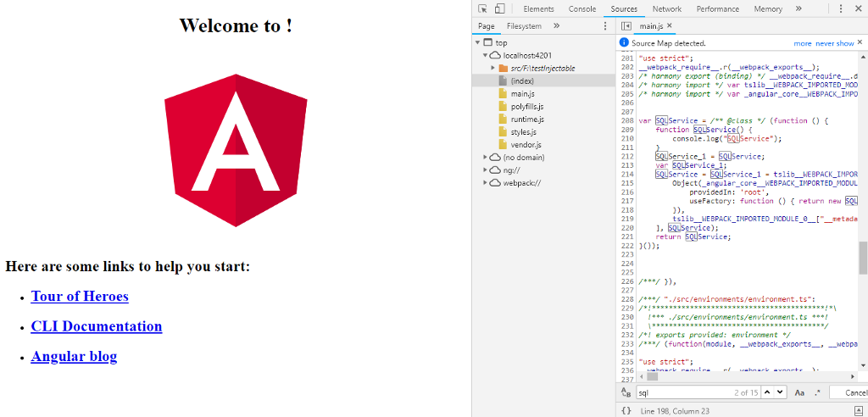The image size is (868, 417).
Task: Click line number 208 gutter
Action: coord(626,120)
